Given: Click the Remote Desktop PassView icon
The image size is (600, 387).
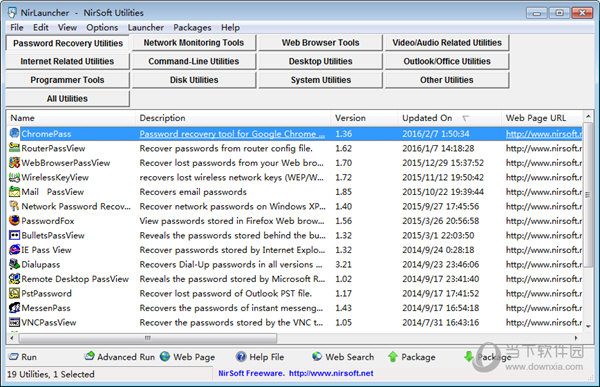Looking at the screenshot, I should pos(14,279).
